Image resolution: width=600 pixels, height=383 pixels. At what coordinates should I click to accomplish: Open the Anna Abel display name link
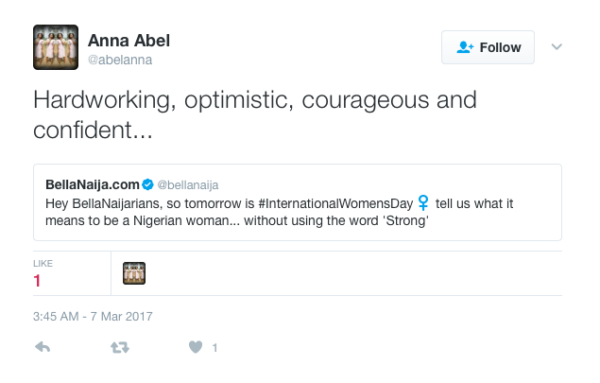129,41
